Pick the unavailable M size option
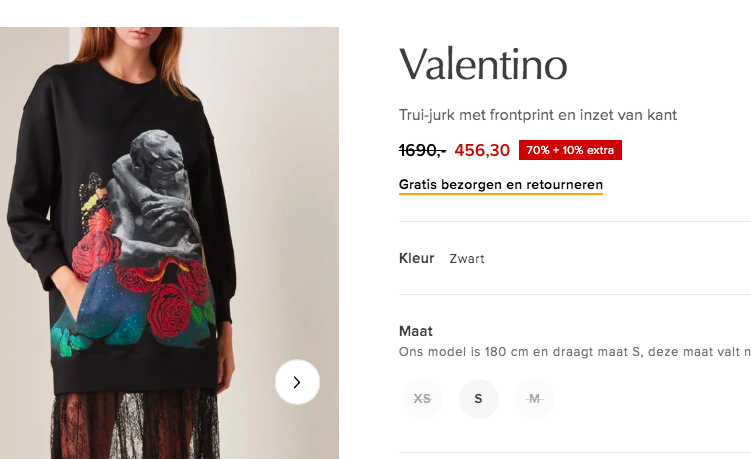 535,399
